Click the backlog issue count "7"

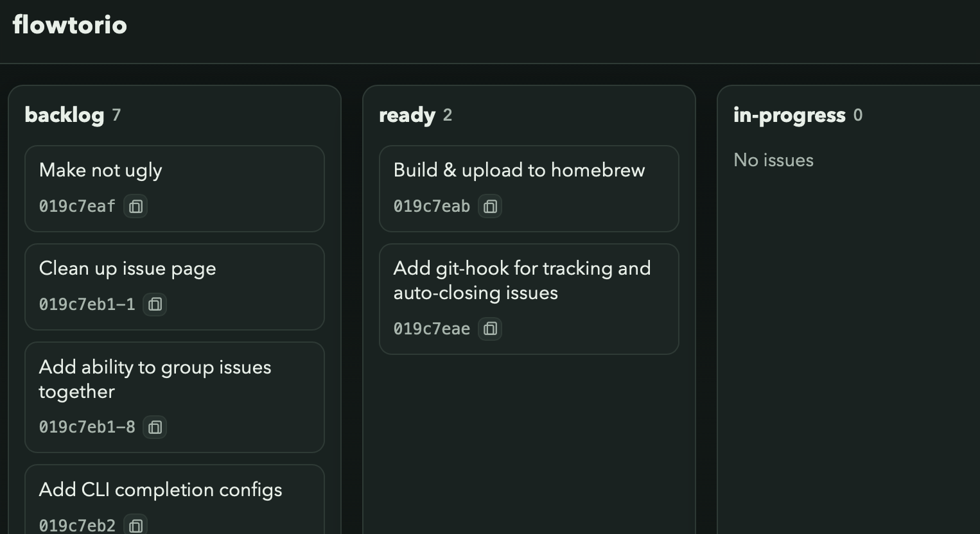[117, 115]
